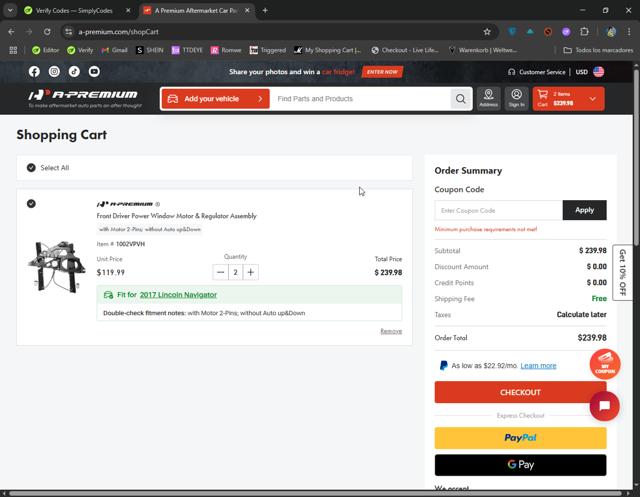Click the window regulator product thumbnail
The width and height of the screenshot is (640, 497).
pos(56,266)
